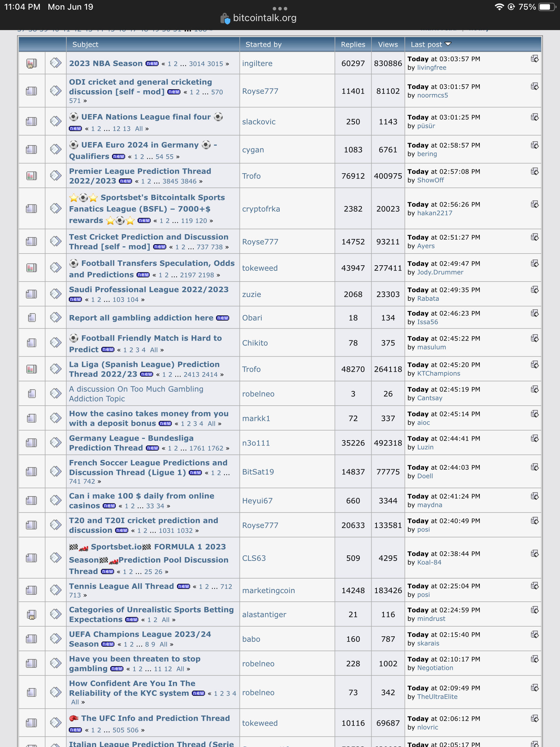560x747 pixels.
Task: Open page 2198 of Football Transfers thread
Action: point(207,275)
